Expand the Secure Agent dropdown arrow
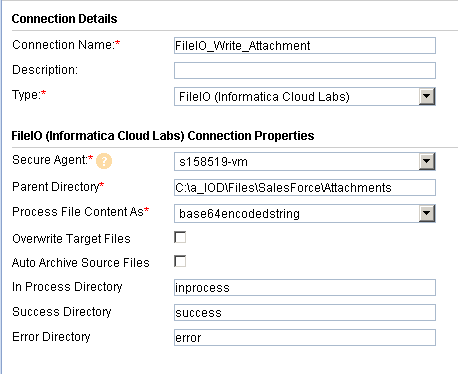This screenshot has height=374, width=458. tap(427, 162)
